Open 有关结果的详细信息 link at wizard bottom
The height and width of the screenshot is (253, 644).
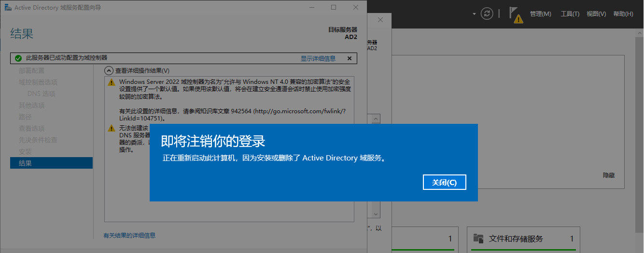click(x=129, y=236)
